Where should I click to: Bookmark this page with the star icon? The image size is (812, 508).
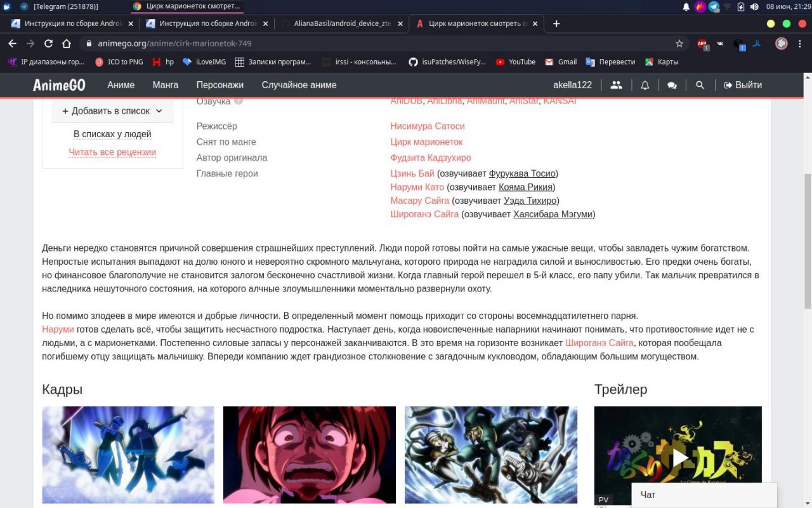pos(679,44)
